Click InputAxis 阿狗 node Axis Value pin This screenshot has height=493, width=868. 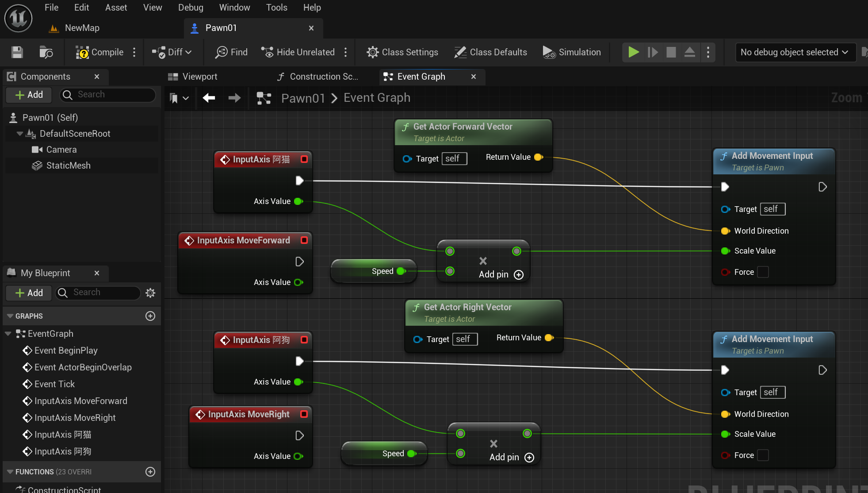(x=299, y=382)
